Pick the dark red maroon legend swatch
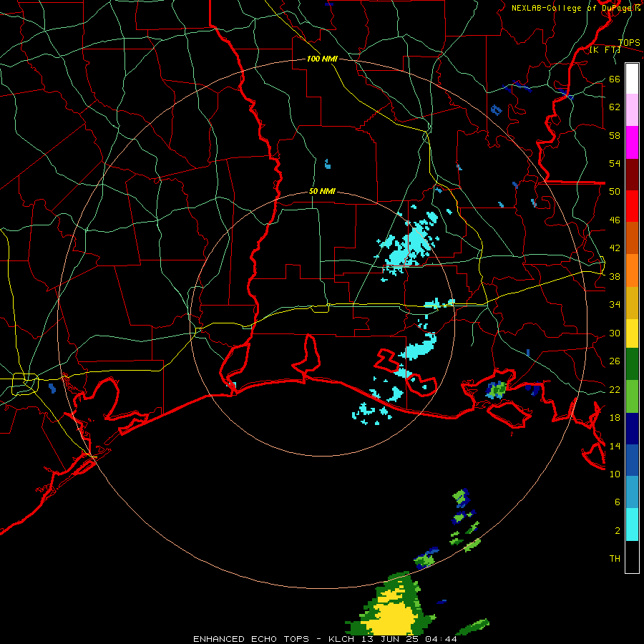Screen dimensions: 644x644 [x=632, y=174]
